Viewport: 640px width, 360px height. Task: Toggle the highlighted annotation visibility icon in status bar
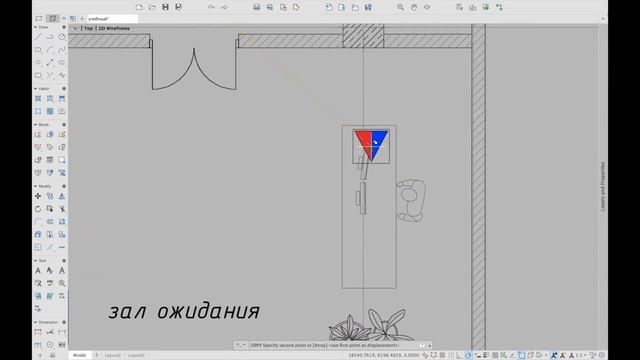554,355
